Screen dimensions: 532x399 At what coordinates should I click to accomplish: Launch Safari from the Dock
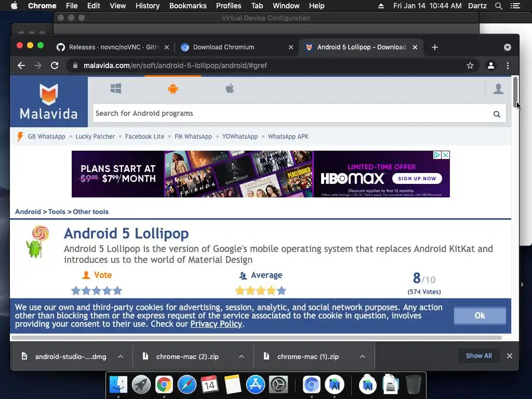(x=187, y=385)
